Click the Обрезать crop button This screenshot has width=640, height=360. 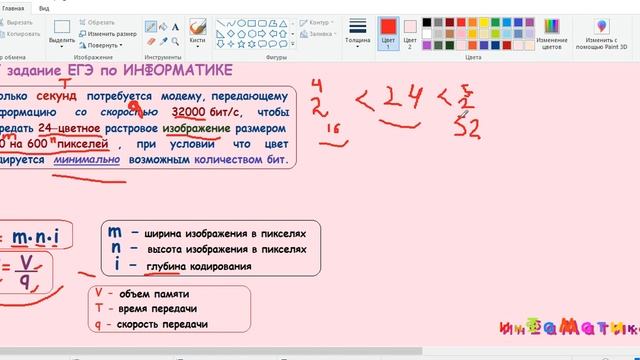[x=97, y=22]
